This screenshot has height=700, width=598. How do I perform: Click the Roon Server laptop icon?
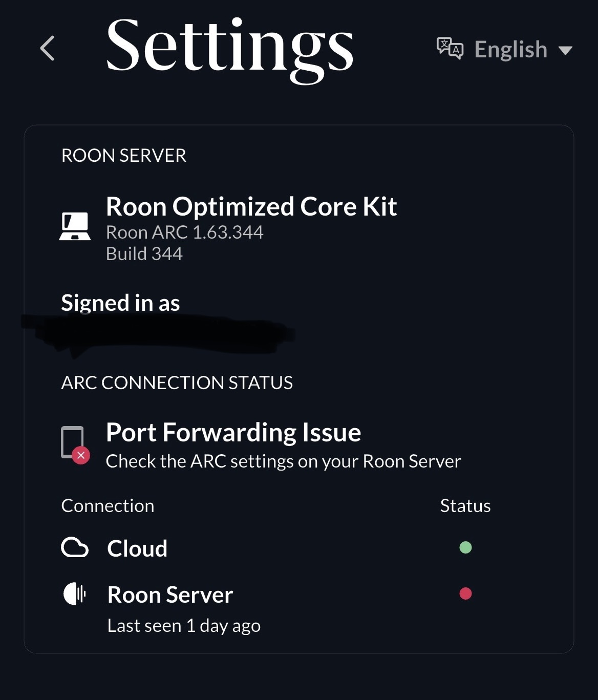point(75,227)
